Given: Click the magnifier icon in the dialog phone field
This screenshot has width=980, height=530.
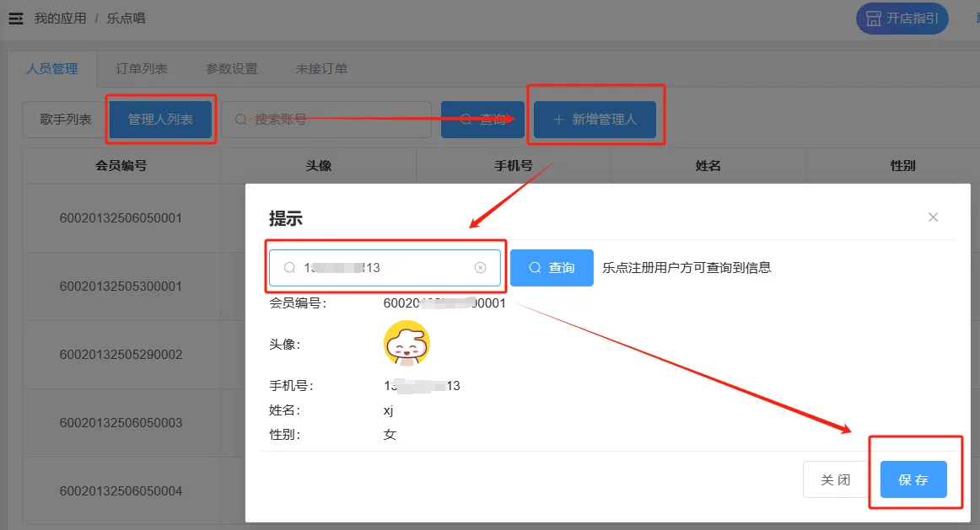Looking at the screenshot, I should [x=289, y=268].
